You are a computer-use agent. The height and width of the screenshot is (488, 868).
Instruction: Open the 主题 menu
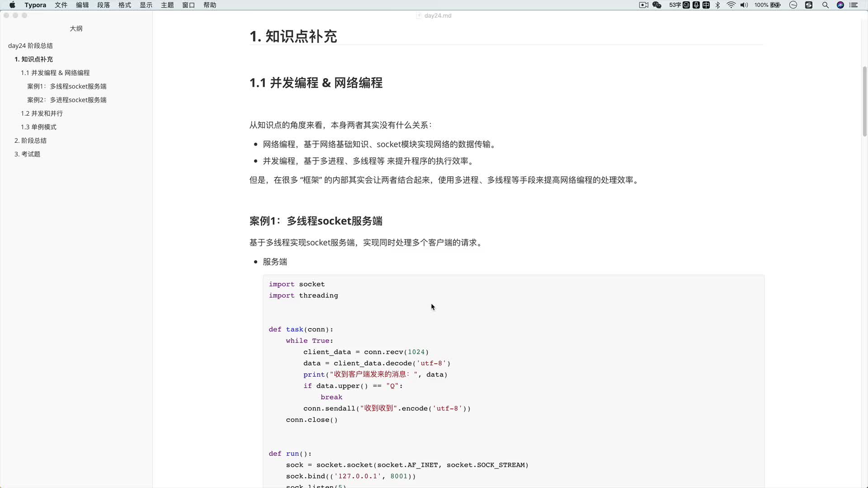click(x=167, y=5)
